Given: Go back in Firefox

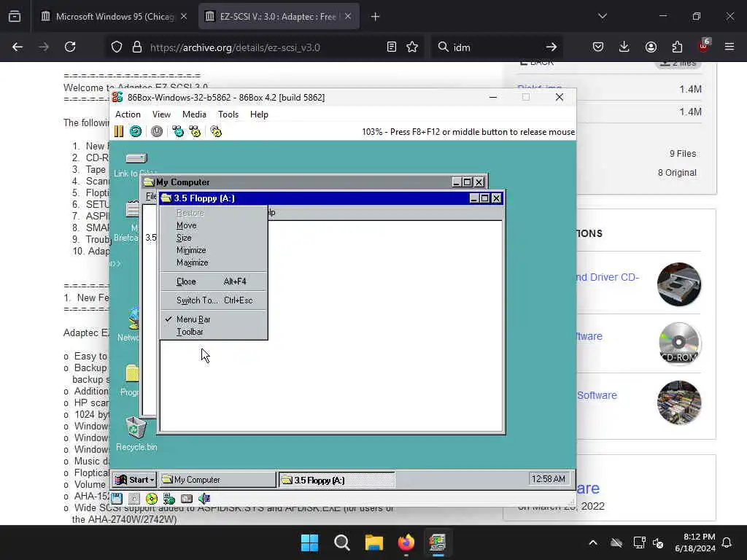Looking at the screenshot, I should pos(18,47).
